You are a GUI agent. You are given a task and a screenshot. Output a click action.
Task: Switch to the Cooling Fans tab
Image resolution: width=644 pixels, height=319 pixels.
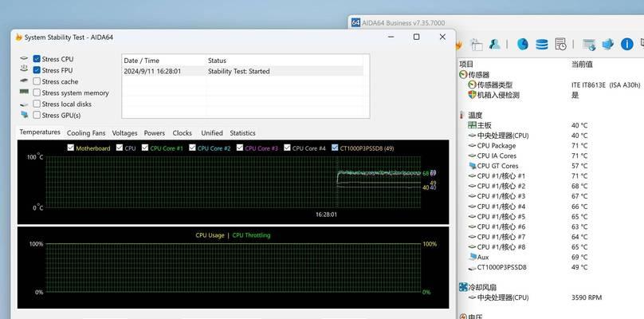coord(86,133)
